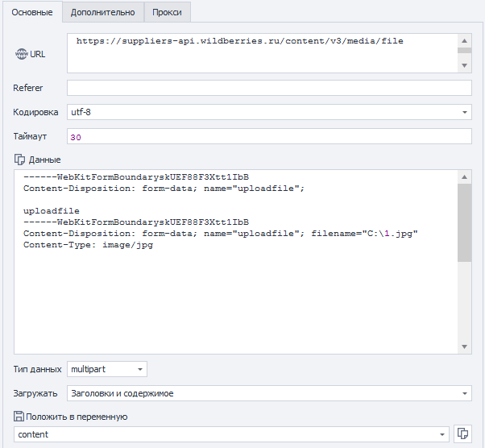Open the content variable dropdown
Viewport: 485px width, 448px height.
point(442,434)
